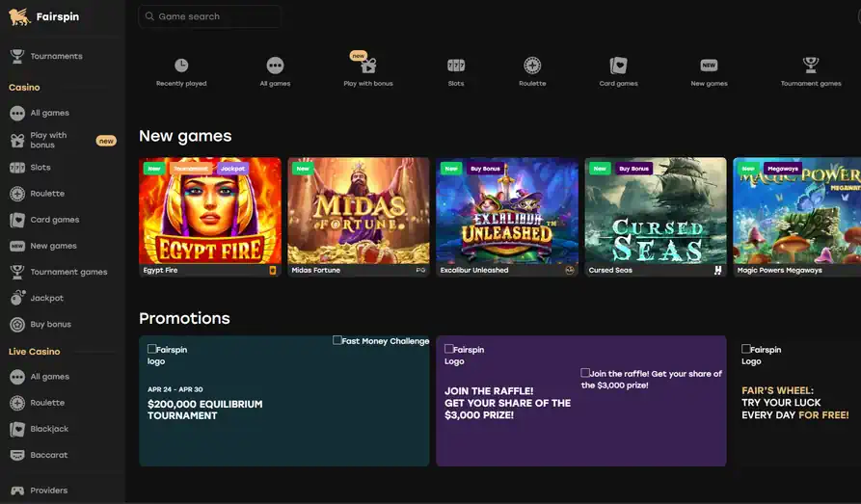Select Jackpot in the sidebar menu
This screenshot has width=861, height=504.
(46, 298)
